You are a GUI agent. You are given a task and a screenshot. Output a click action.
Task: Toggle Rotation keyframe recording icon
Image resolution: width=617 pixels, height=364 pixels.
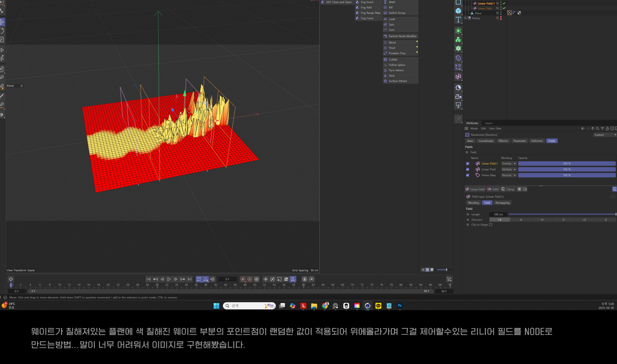point(272,279)
